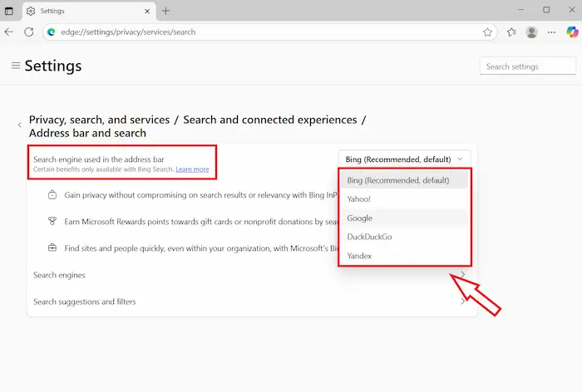The image size is (582, 392).
Task: Click the Search settings input field
Action: [528, 66]
